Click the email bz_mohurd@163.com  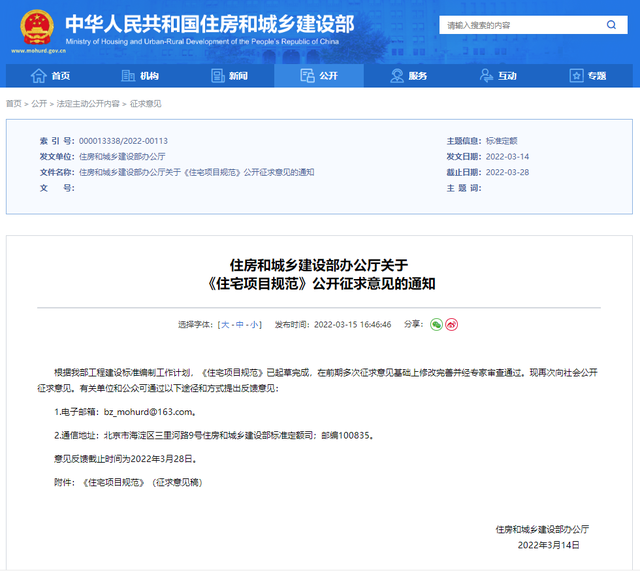click(148, 412)
